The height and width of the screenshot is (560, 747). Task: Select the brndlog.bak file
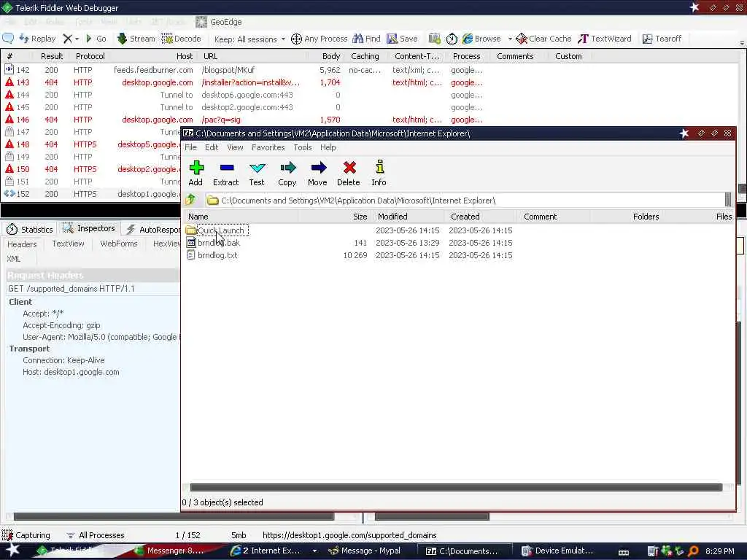219,243
